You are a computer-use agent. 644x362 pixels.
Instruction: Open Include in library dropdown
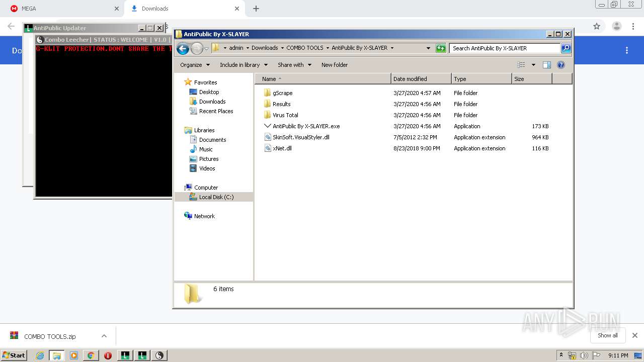click(x=244, y=65)
